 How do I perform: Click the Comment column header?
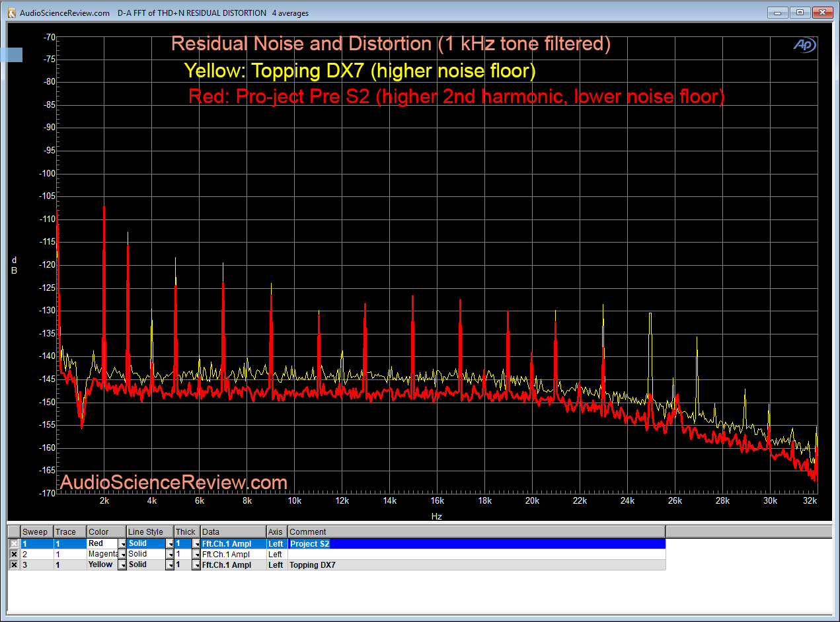pos(477,531)
